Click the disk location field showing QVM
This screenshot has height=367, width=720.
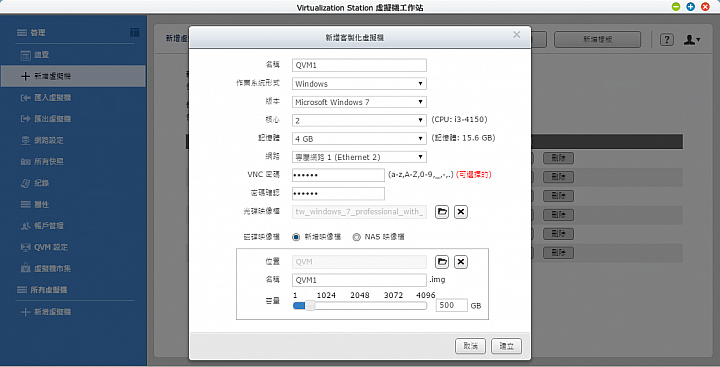coord(359,262)
